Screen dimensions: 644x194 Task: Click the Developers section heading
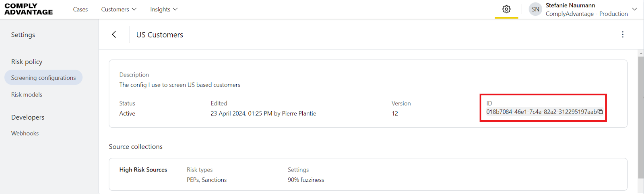28,117
